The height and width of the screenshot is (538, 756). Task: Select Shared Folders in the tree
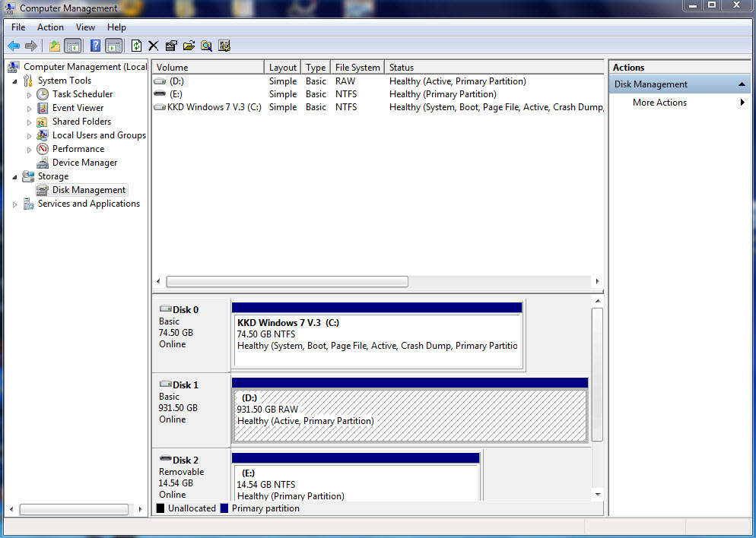[x=81, y=122]
